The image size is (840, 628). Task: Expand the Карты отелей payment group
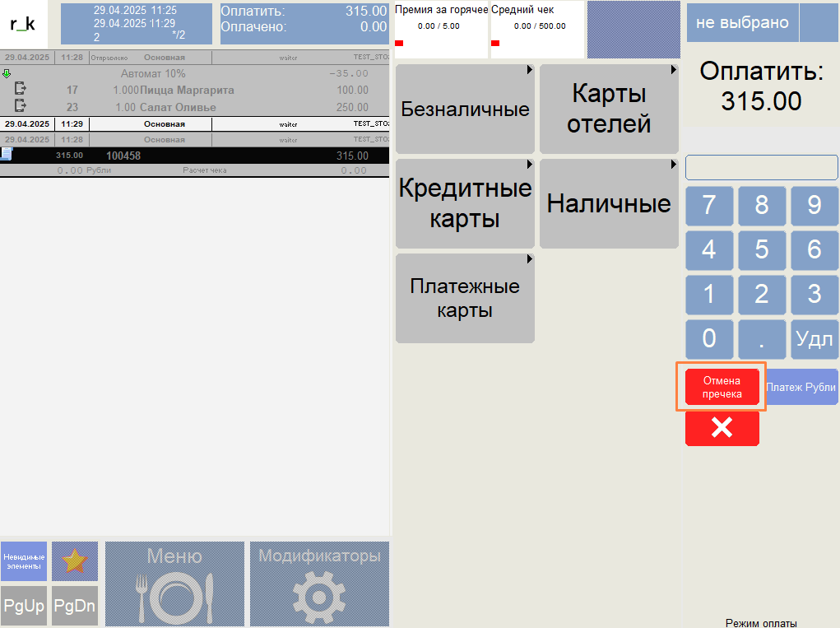[609, 108]
